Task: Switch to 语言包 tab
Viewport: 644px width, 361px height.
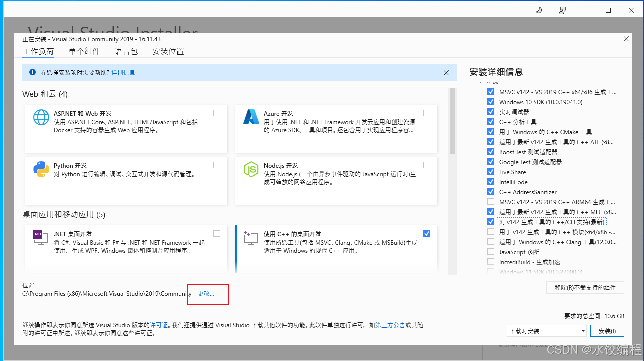Action: click(126, 51)
